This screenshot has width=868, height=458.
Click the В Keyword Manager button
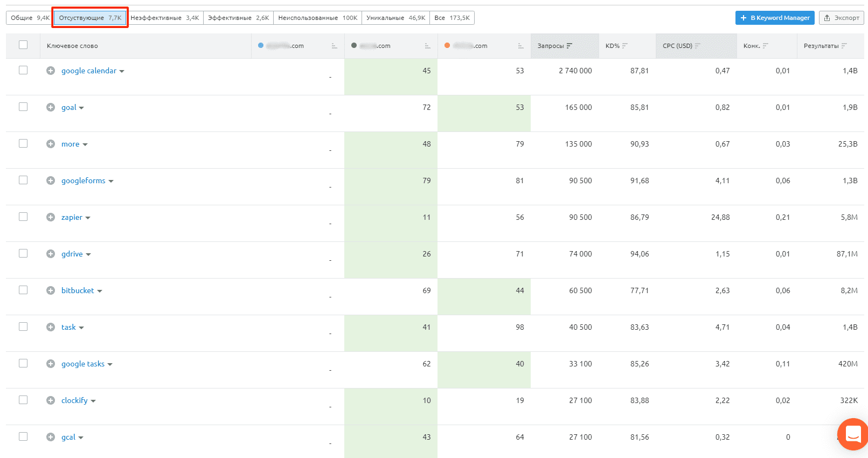point(775,18)
